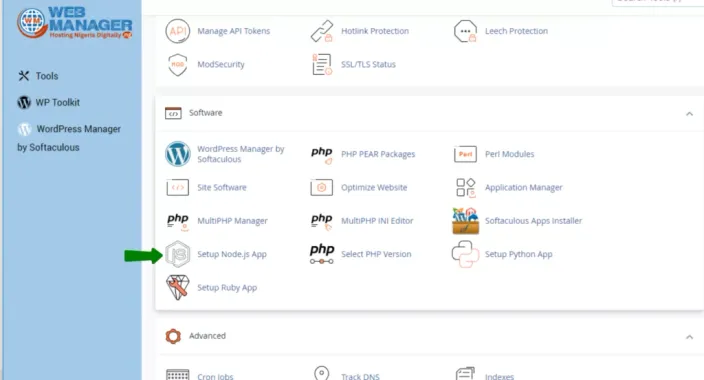Click the MultiPHP Manager link
Image resolution: width=704 pixels, height=380 pixels.
point(232,221)
